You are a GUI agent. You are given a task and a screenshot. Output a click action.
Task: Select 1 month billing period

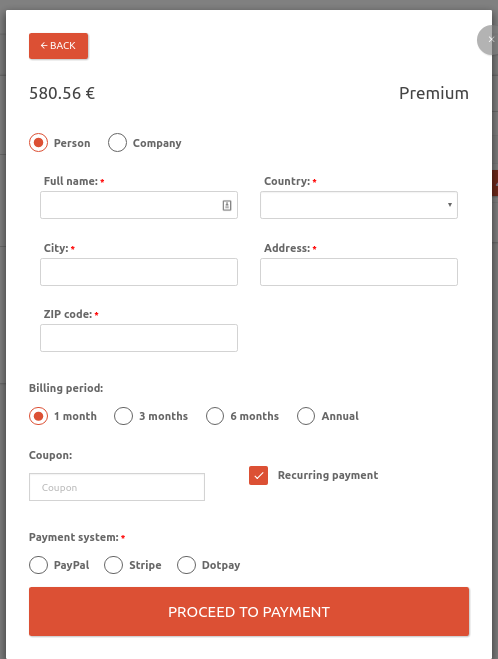click(38, 416)
